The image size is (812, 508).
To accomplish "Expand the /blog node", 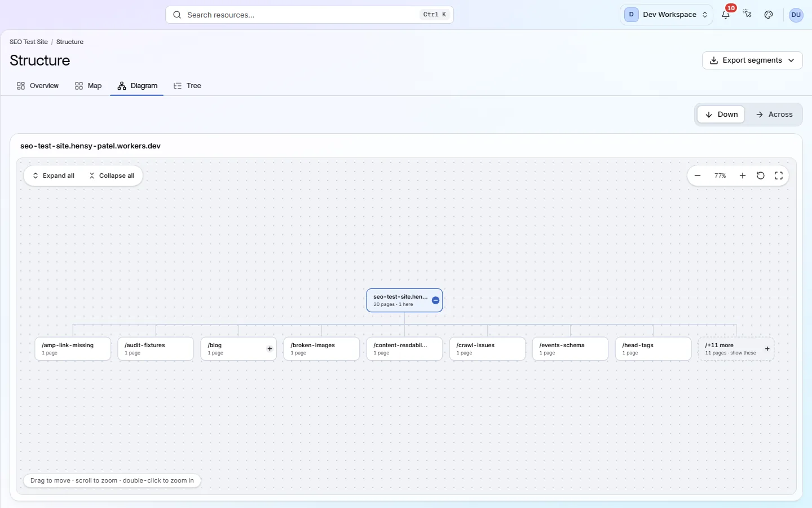I will point(270,349).
